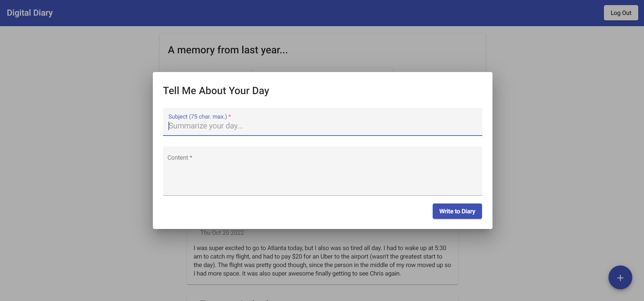Click the Thu Oct 20 2022 date
The image size is (644, 301).
click(x=222, y=233)
